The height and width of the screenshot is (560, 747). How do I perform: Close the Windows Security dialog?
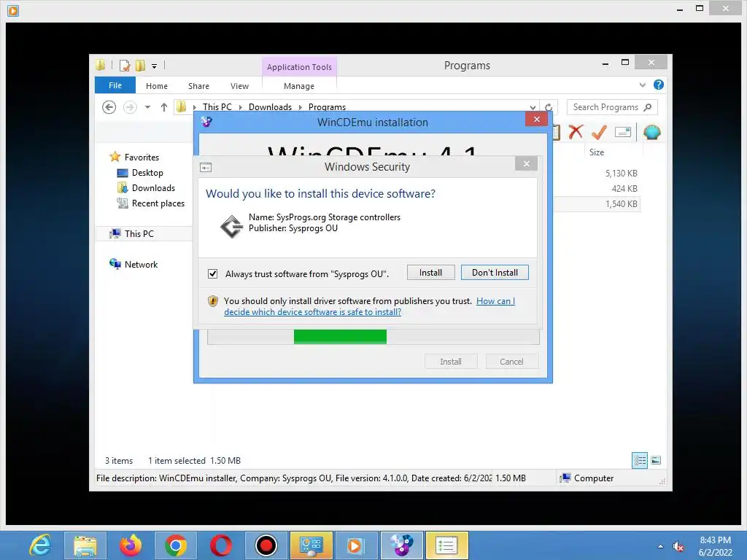526,164
